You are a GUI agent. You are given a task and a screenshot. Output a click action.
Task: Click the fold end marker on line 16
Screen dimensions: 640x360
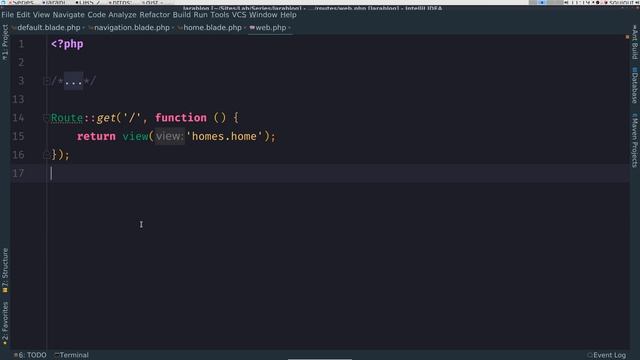pyautogui.click(x=46, y=155)
